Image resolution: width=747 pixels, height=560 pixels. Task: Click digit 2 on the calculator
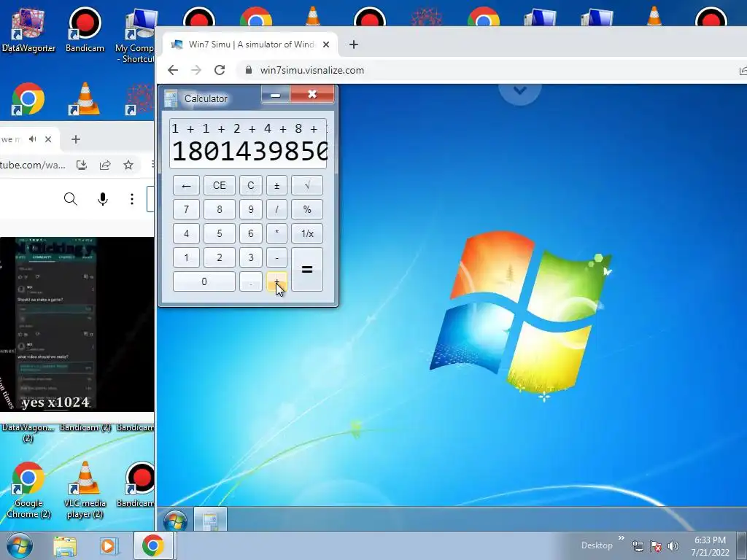tap(219, 257)
